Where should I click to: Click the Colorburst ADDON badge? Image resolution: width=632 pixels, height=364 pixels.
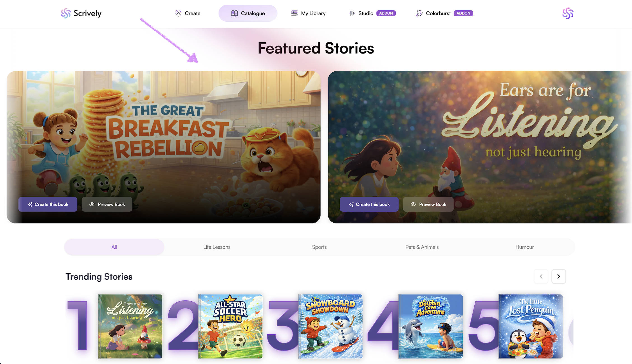(x=463, y=13)
